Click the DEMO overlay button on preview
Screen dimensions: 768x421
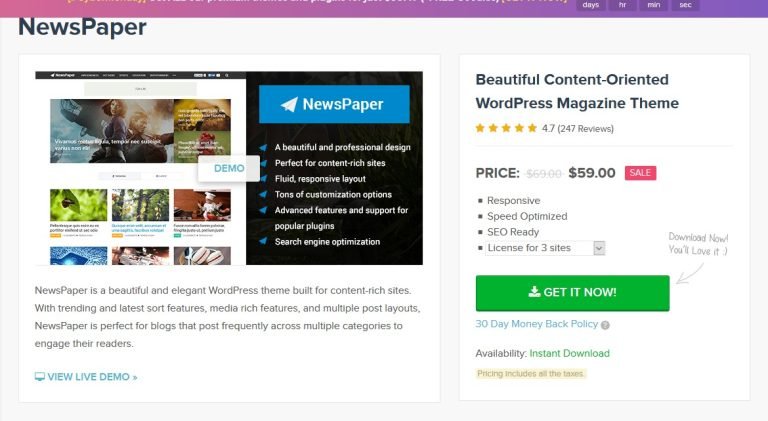point(229,168)
